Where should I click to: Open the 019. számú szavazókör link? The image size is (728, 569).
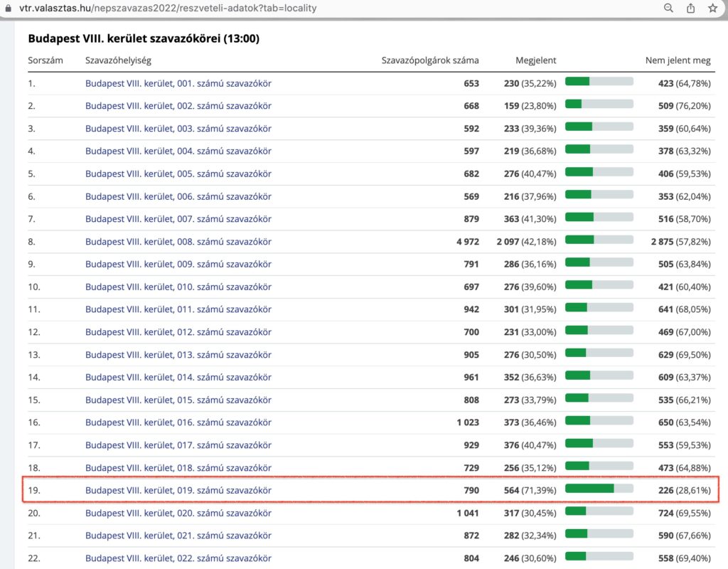pos(178,490)
